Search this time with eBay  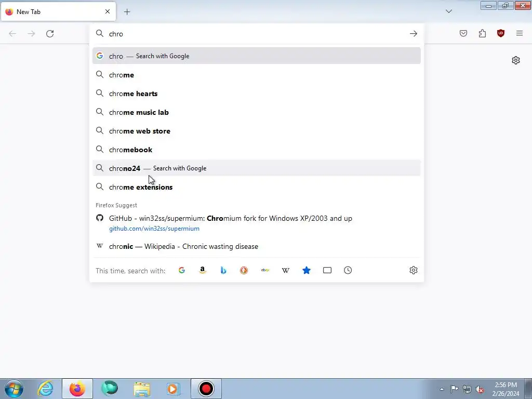pos(265,270)
